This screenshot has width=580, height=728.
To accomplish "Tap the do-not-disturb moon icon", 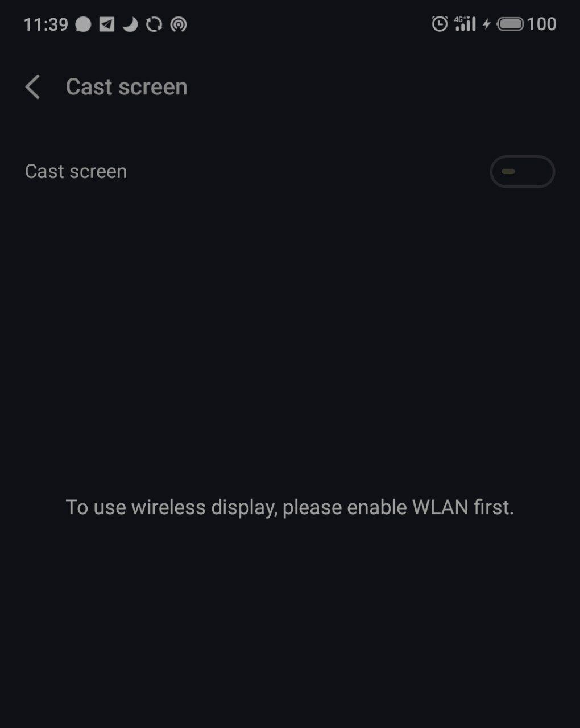I will pos(130,24).
